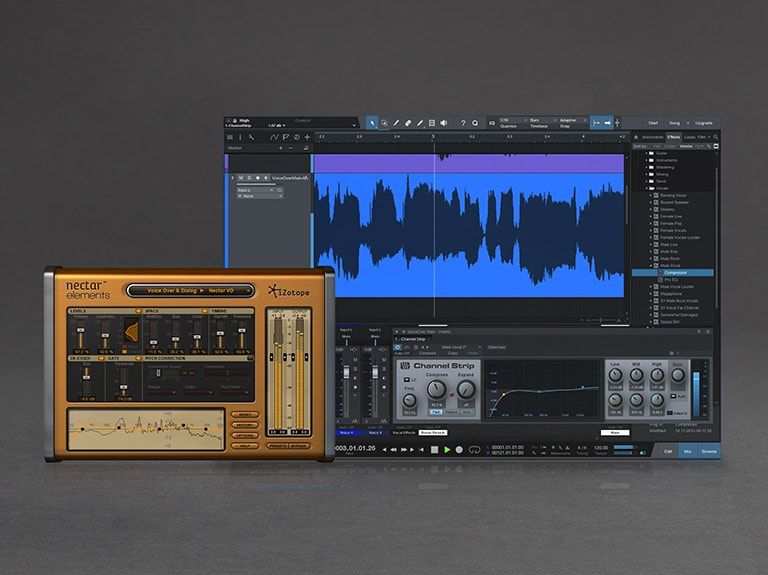Open the Nectar Voice Over & Dialog preset dropdown

point(191,290)
